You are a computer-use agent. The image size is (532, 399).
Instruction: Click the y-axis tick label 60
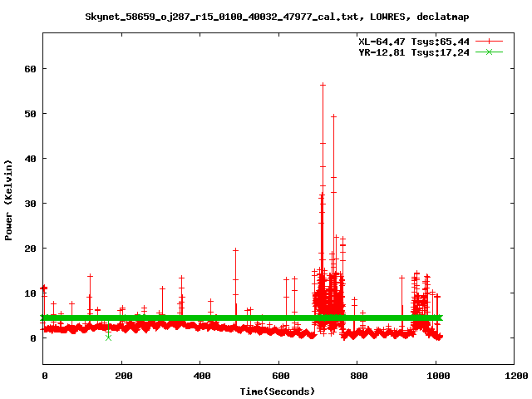click(30, 69)
